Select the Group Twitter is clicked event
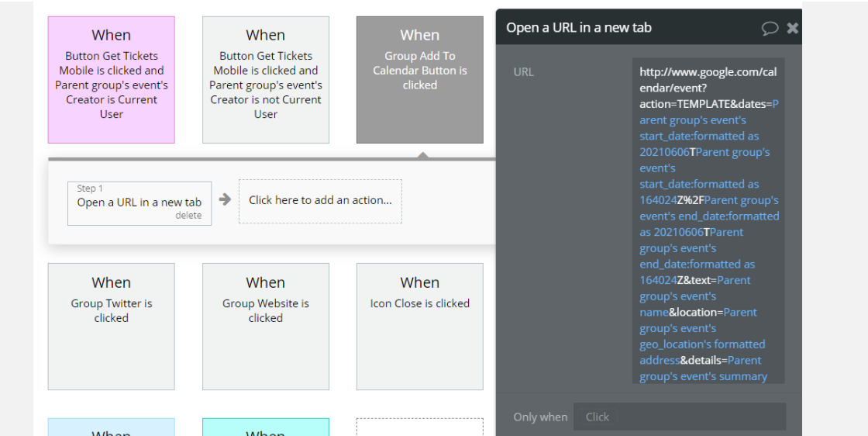Screen dimensions: 868x436 click(112, 327)
